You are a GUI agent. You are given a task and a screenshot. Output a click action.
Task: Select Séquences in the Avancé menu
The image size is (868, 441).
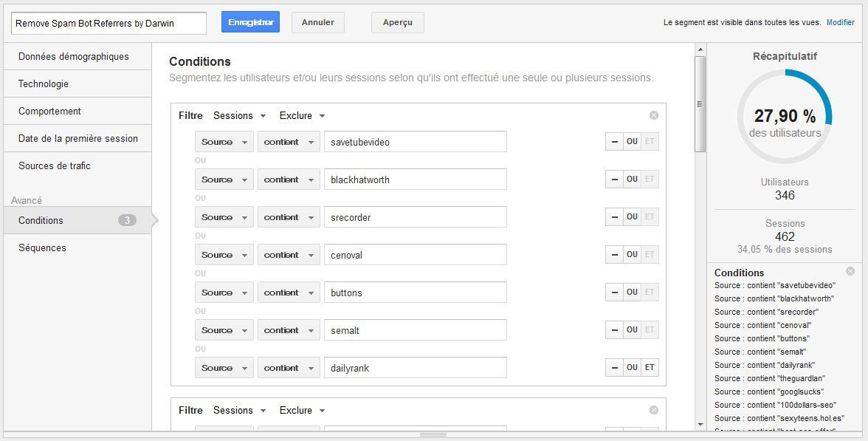click(x=42, y=247)
